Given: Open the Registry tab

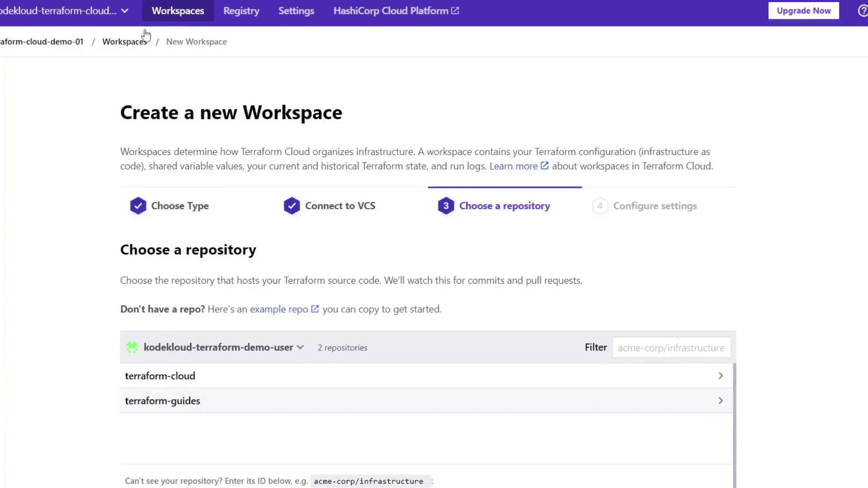Looking at the screenshot, I should [x=241, y=11].
